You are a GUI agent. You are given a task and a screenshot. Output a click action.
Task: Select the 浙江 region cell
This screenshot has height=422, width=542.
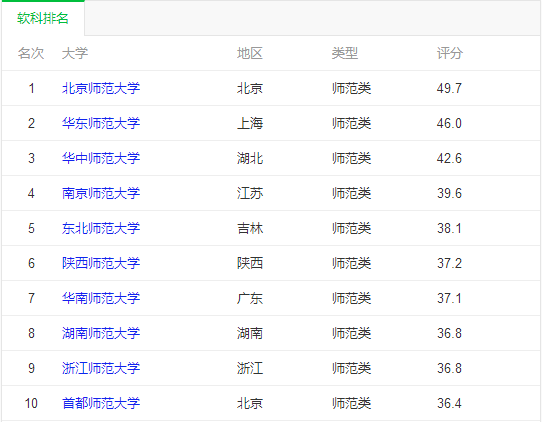[x=250, y=368]
